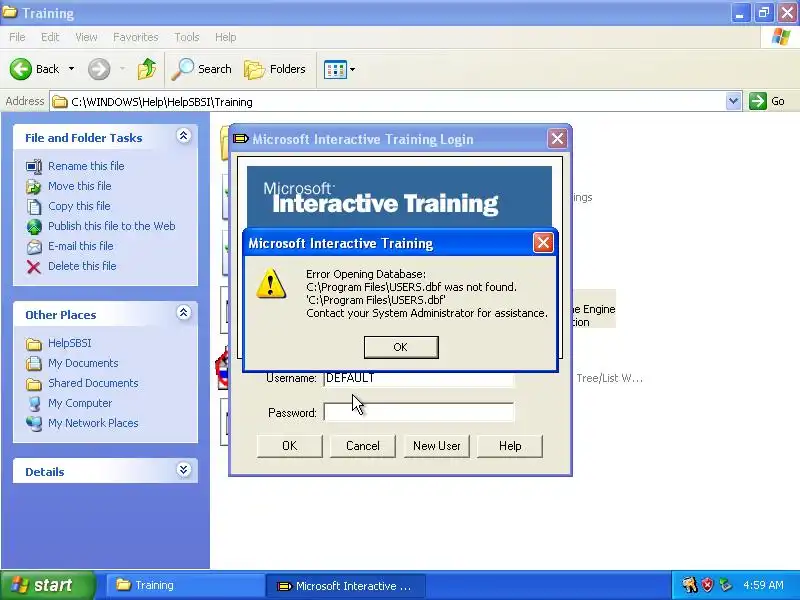Click the My Network Places icon

[x=34, y=423]
